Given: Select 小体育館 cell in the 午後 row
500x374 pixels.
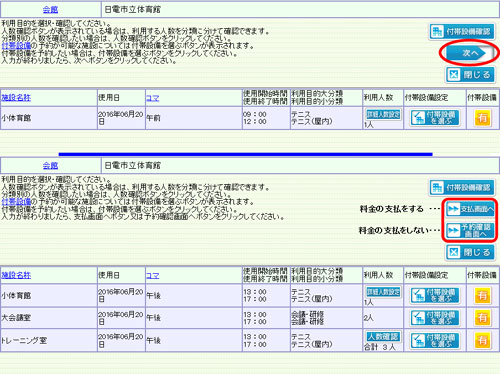Looking at the screenshot, I should 49,296.
